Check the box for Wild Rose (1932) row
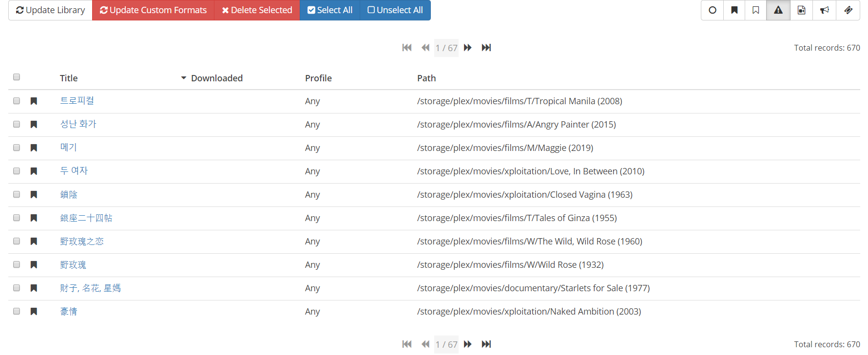 (17, 264)
